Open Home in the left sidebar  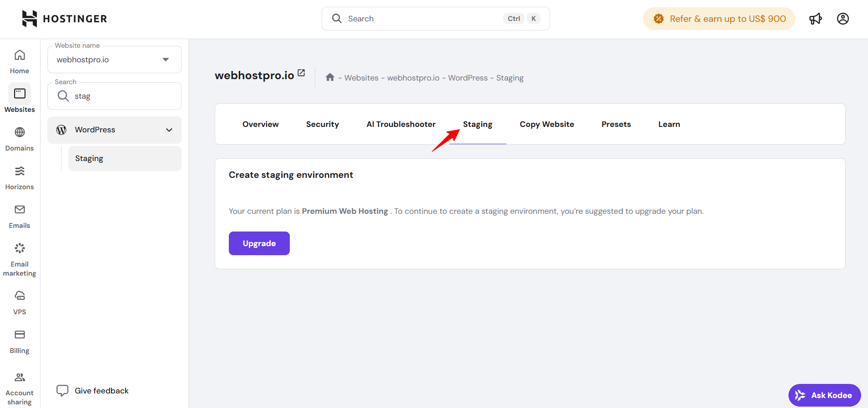[x=20, y=62]
